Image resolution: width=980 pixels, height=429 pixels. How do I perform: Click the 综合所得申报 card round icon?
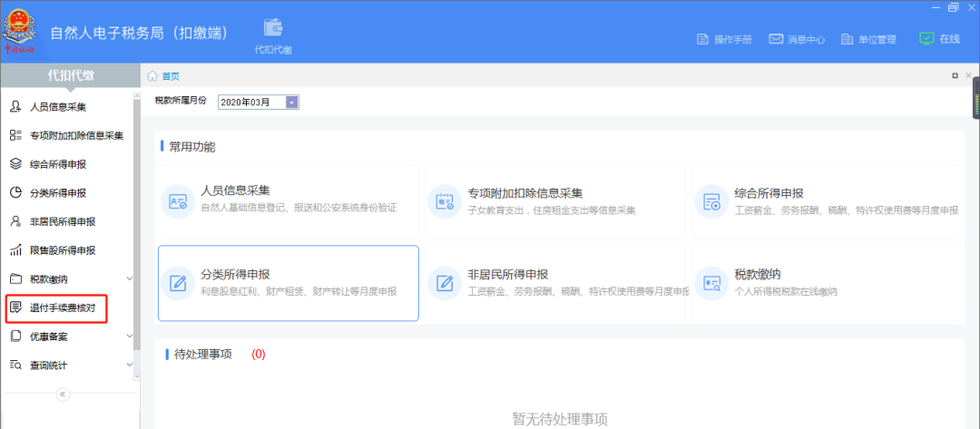point(712,201)
